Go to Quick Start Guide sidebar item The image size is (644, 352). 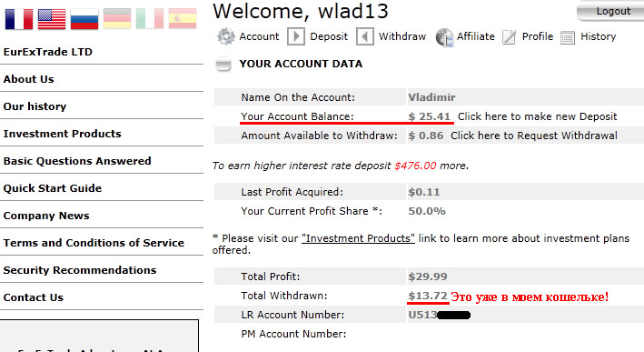pos(53,188)
